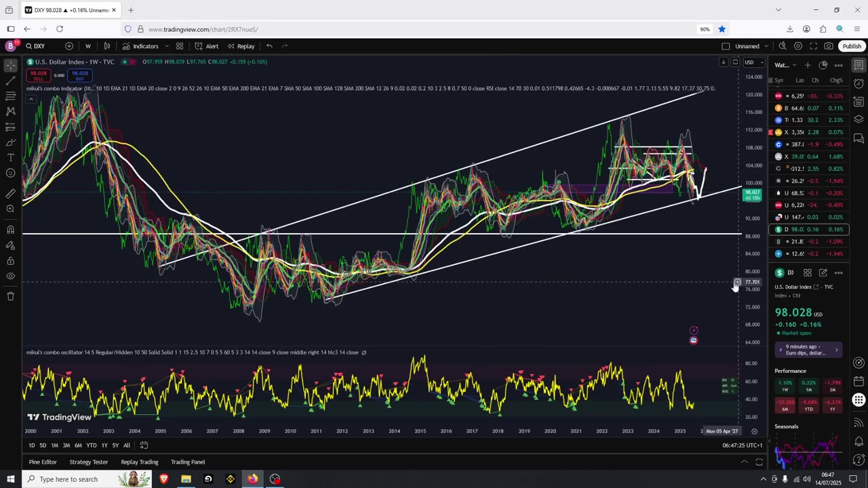868x488 pixels.
Task: Click the blue BUY 98.028 button
Action: pyautogui.click(x=80, y=75)
